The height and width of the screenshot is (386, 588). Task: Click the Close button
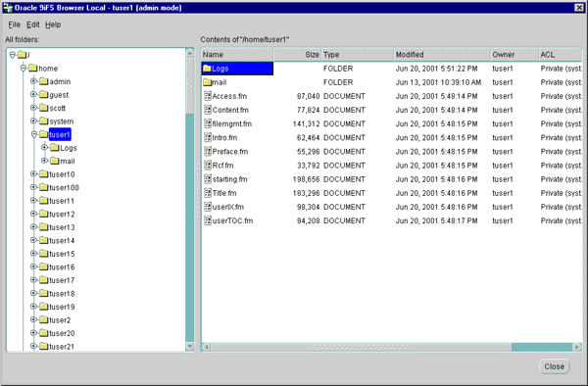pyautogui.click(x=555, y=366)
